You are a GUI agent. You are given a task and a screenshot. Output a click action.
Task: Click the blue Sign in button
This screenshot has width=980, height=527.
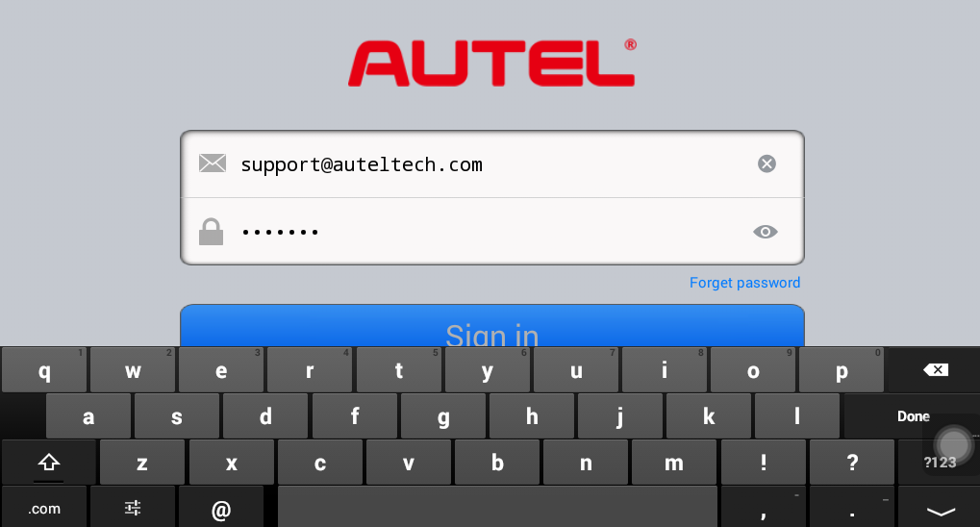tap(491, 326)
